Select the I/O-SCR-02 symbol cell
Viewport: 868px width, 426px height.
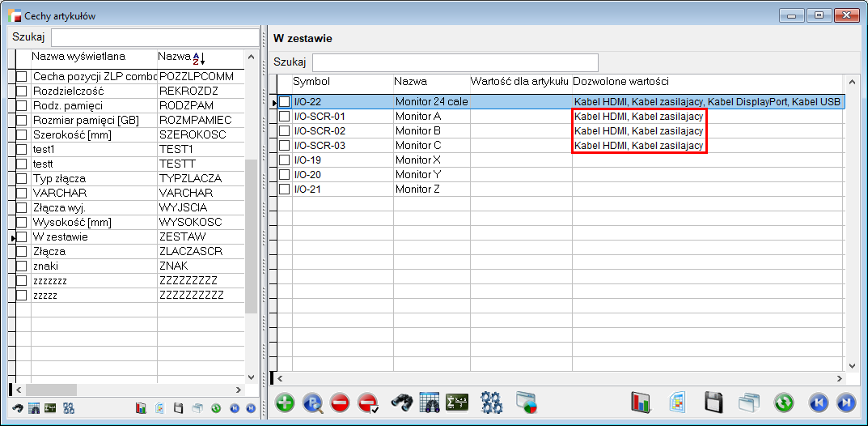pyautogui.click(x=343, y=130)
